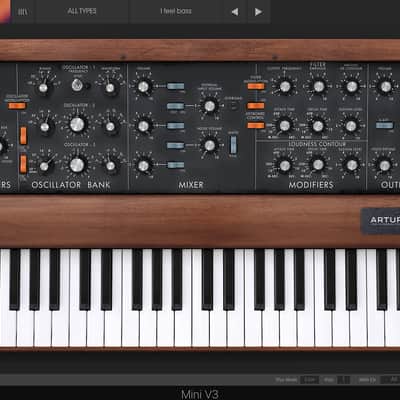Image resolution: width=400 pixels, height=400 pixels.
Task: Toggle Oscillator 2 mixer on/off blue switch
Action: [175, 126]
